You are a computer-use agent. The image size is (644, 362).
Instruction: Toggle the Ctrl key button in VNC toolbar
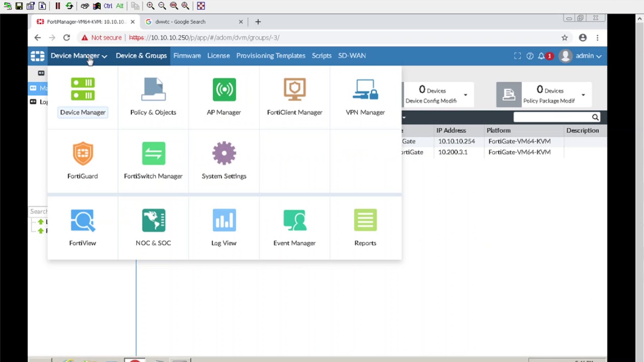pyautogui.click(x=108, y=6)
